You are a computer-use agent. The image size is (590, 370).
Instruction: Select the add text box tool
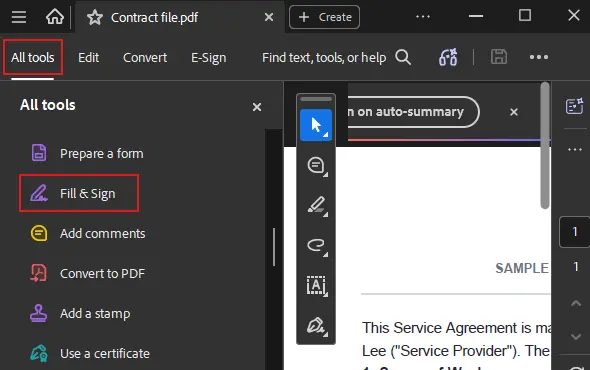point(316,286)
